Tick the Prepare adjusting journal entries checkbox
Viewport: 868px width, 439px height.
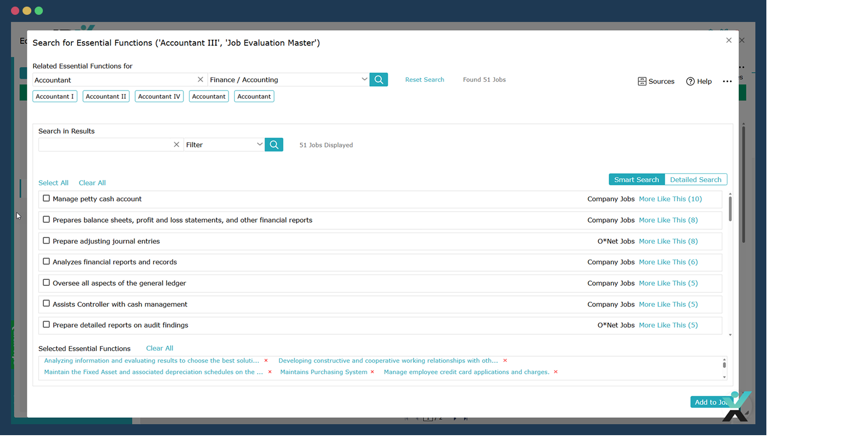point(47,241)
